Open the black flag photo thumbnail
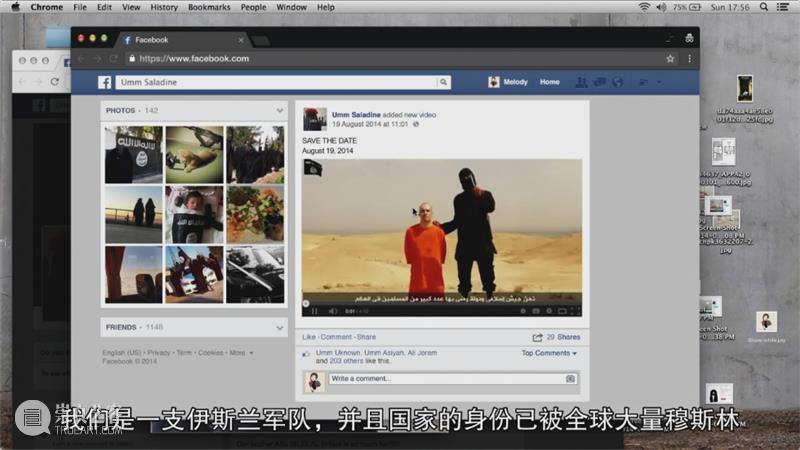The height and width of the screenshot is (450, 800). pos(134,155)
